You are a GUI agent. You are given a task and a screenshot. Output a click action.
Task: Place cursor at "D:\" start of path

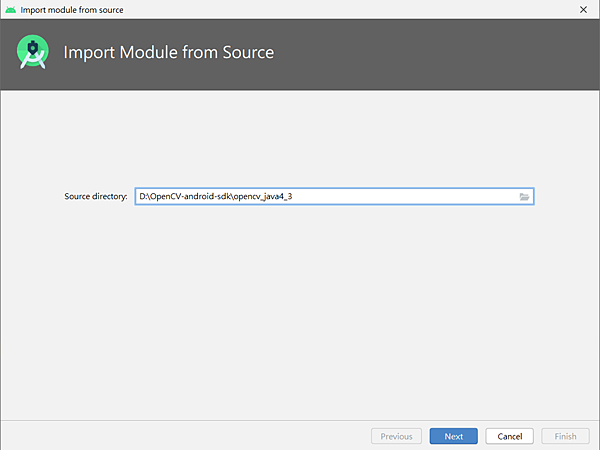pyautogui.click(x=145, y=197)
